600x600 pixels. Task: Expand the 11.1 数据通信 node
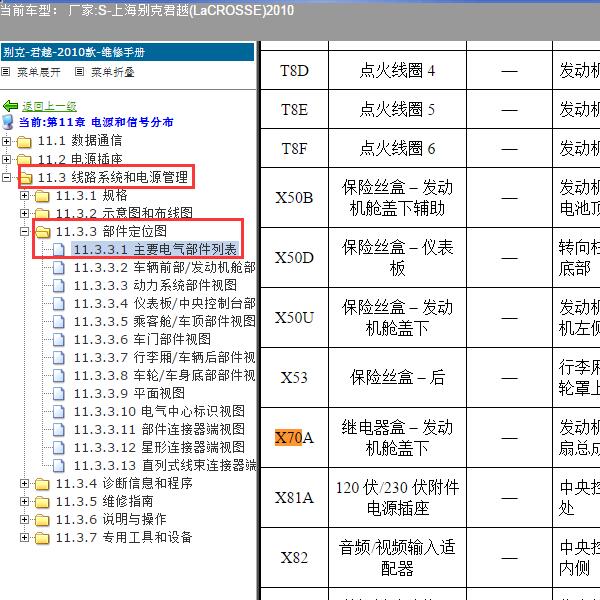[x=6, y=141]
